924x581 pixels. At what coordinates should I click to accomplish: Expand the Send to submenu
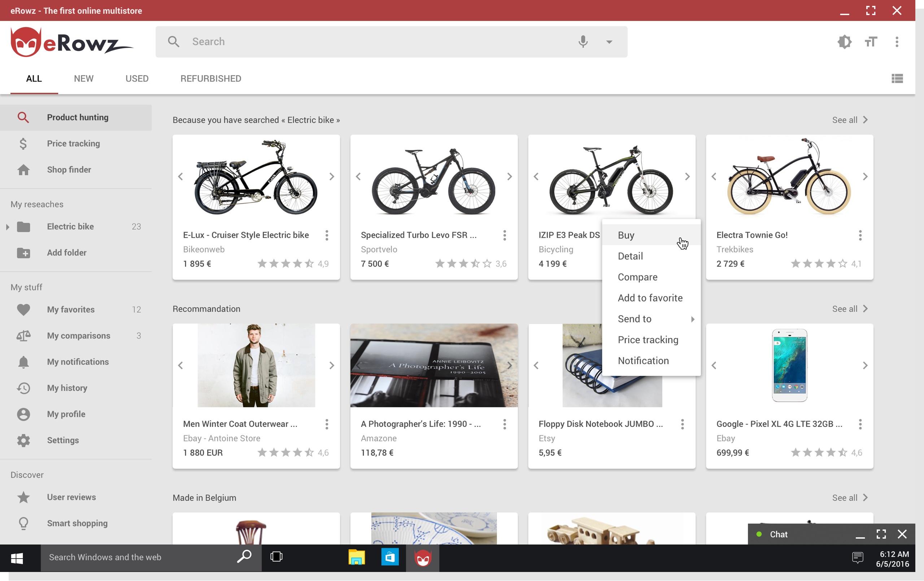click(x=651, y=319)
